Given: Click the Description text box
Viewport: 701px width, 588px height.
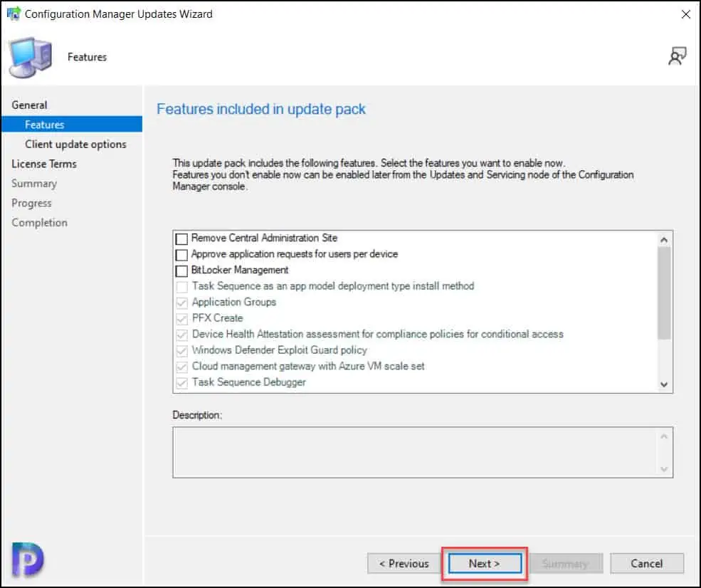Looking at the screenshot, I should 423,452.
